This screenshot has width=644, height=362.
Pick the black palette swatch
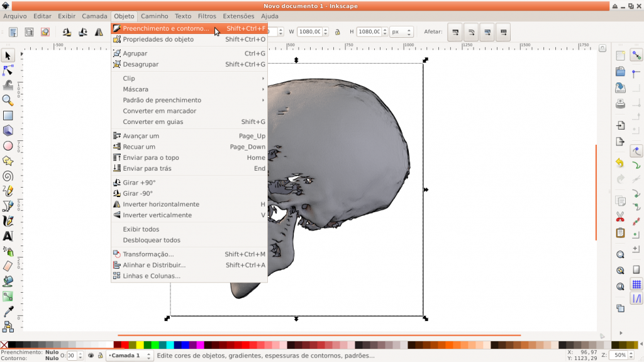click(x=12, y=345)
